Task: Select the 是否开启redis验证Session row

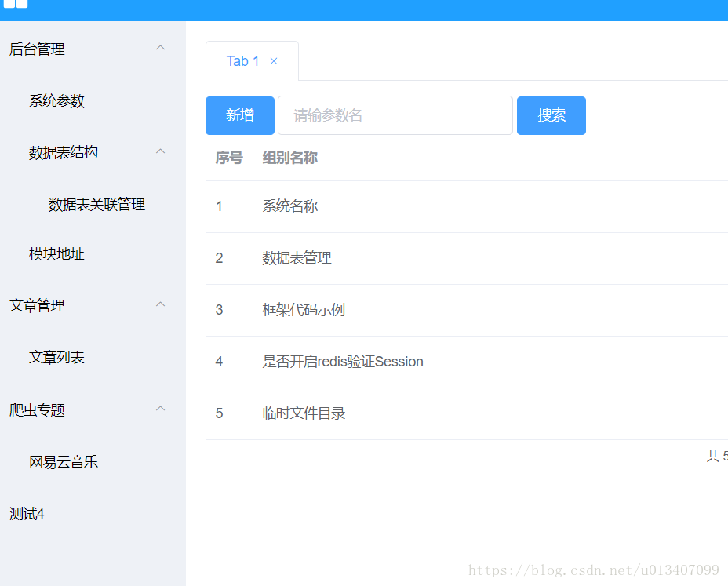Action: pos(467,362)
